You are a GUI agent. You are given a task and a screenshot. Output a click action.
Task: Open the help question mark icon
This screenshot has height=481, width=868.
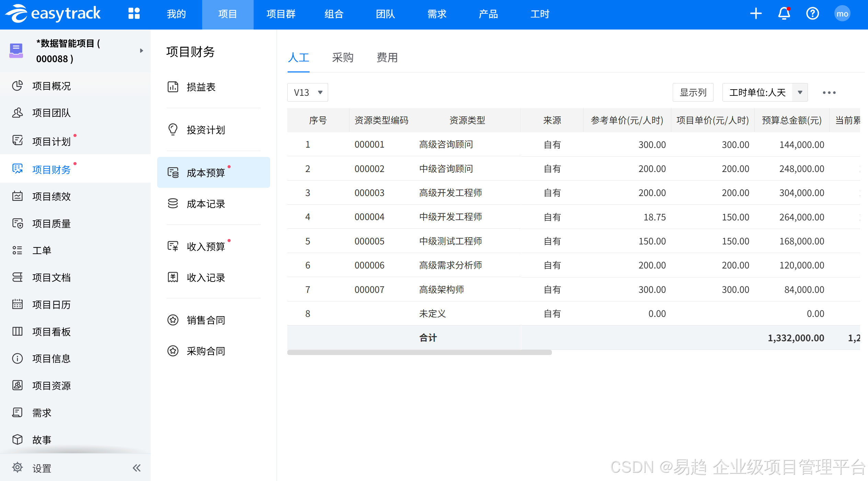812,14
